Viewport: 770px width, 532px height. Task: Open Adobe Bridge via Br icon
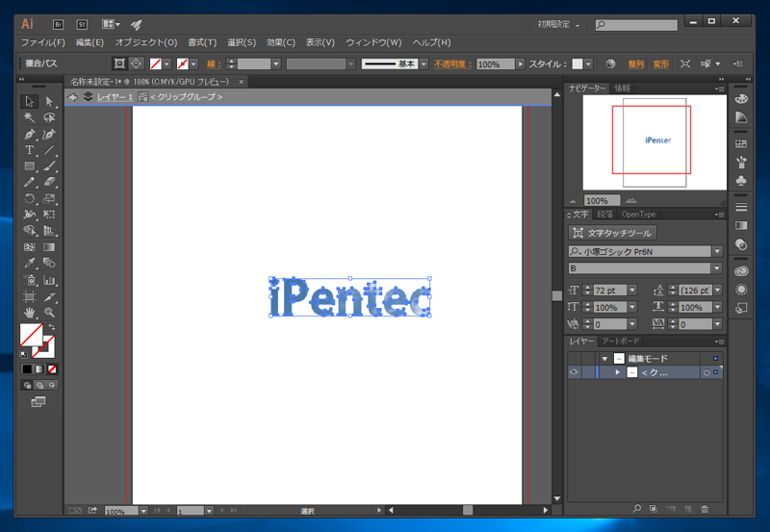[58, 24]
